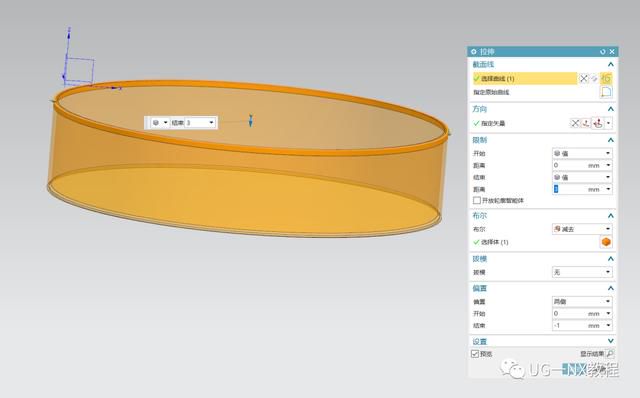Viewport: 640px width, 398px height.
Task: Open the 拔模 无 dropdown
Action: tap(582, 272)
